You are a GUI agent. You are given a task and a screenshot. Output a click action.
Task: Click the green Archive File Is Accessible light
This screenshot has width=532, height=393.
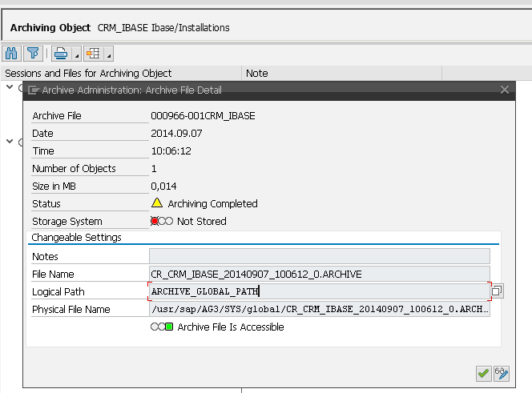[169, 327]
